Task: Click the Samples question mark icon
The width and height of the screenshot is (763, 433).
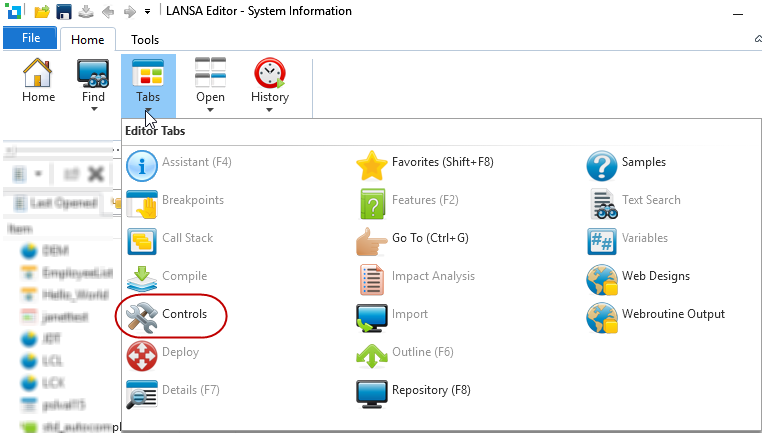Action: point(602,165)
